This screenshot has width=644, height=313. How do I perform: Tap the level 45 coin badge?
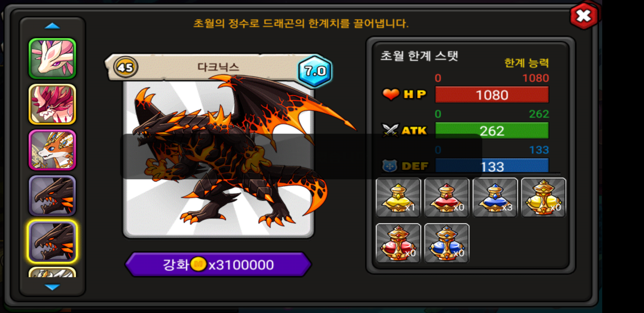126,67
